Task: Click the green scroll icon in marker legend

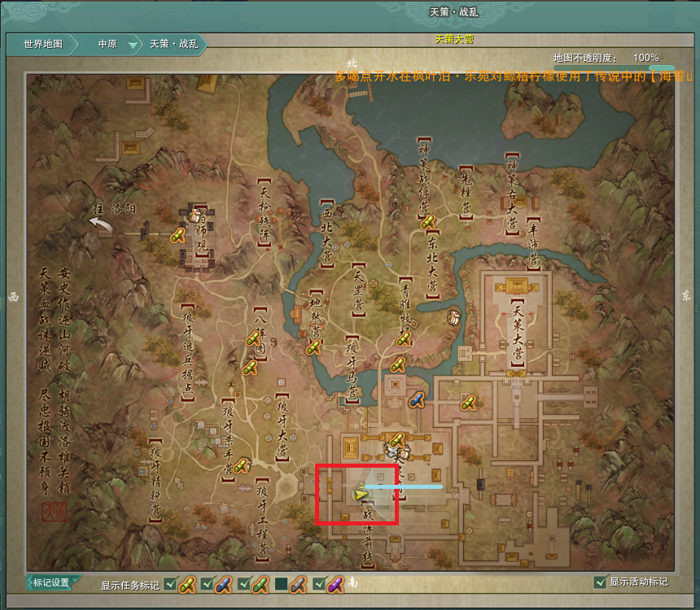Action: click(x=260, y=585)
